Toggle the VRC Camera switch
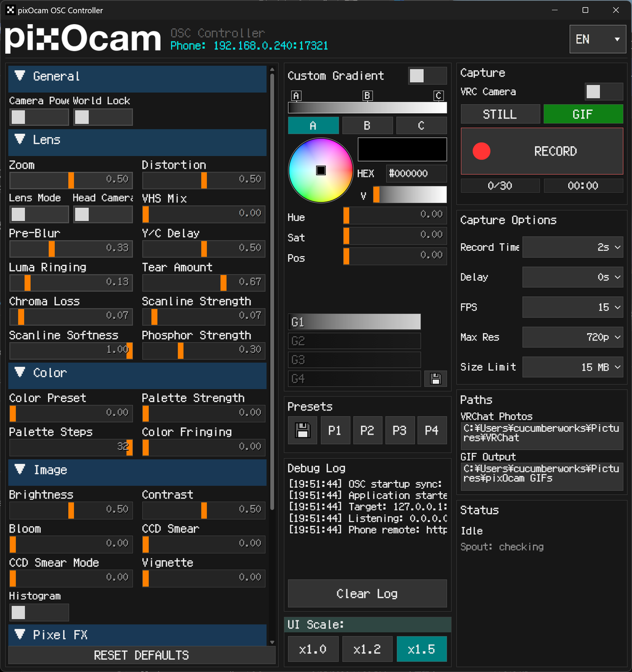 [x=604, y=91]
